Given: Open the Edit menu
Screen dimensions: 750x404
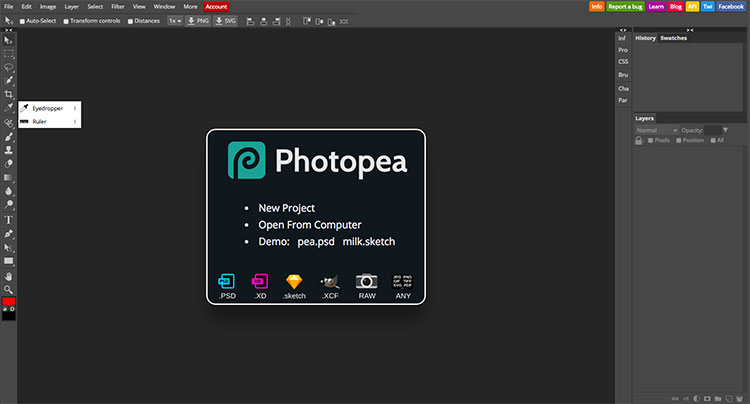Looking at the screenshot, I should point(26,7).
